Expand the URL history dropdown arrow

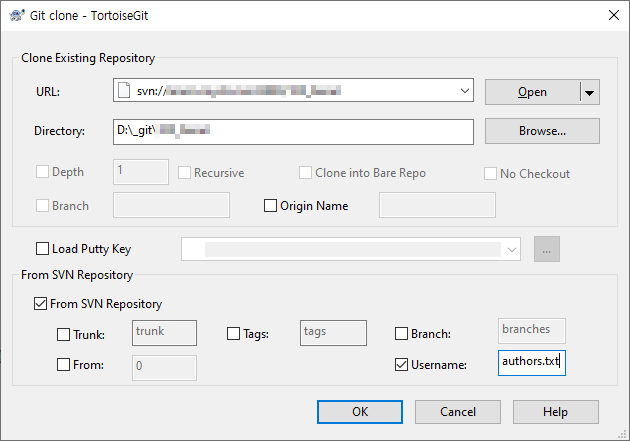coord(464,91)
